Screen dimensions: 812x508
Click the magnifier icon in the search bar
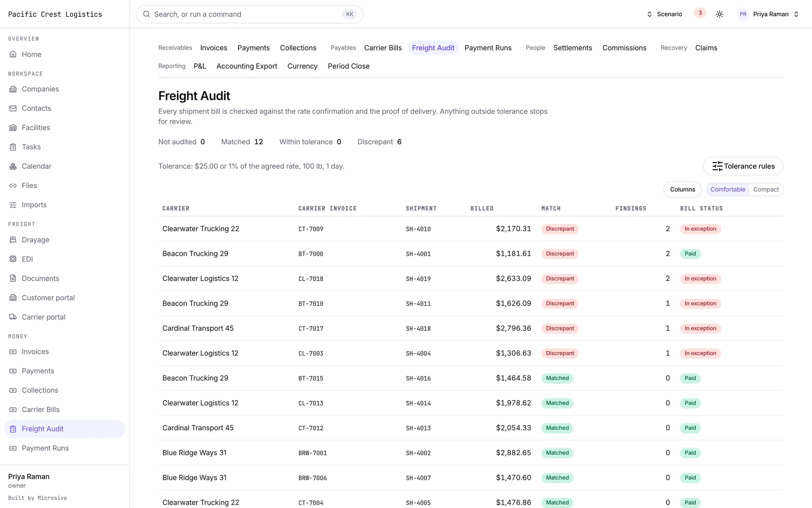click(x=146, y=14)
